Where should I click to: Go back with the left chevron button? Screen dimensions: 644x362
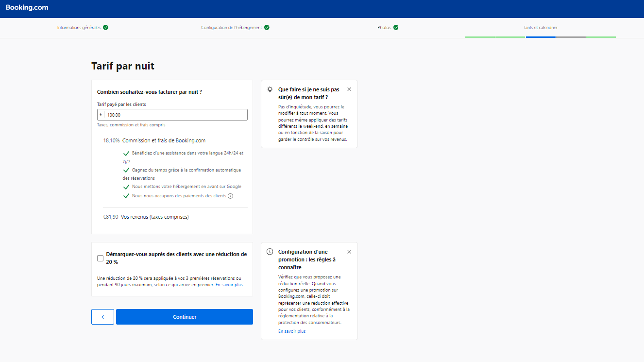click(102, 317)
